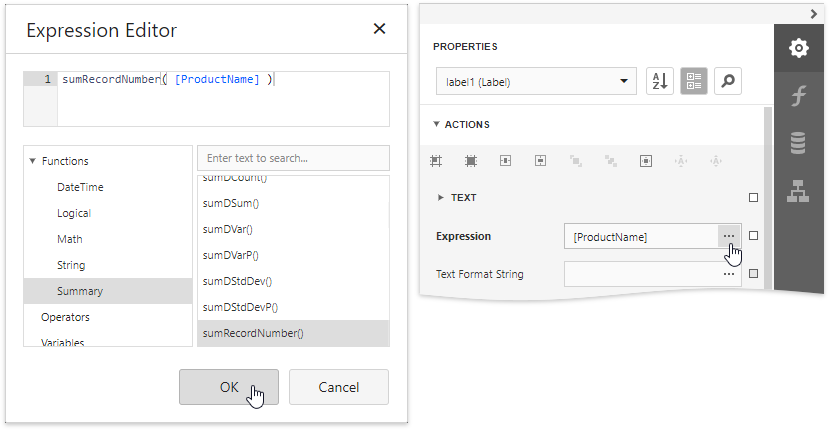Select the Operators tree item

tap(65, 317)
